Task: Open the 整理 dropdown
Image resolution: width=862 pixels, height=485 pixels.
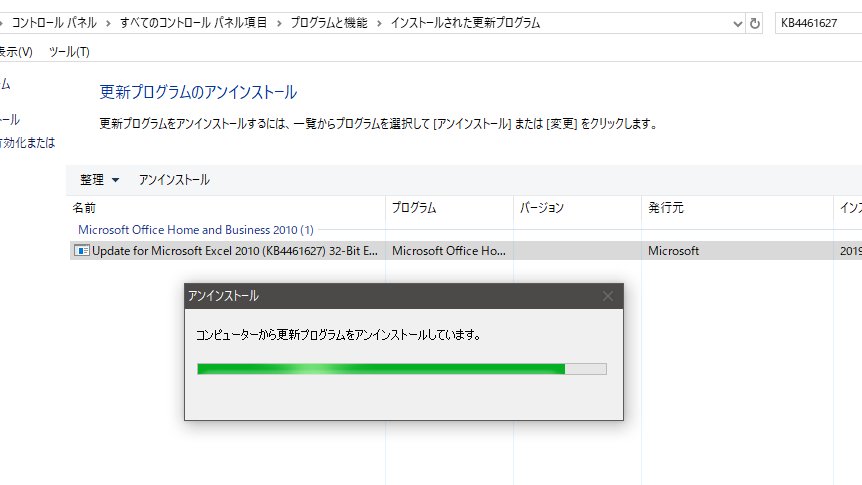Action: (100, 180)
